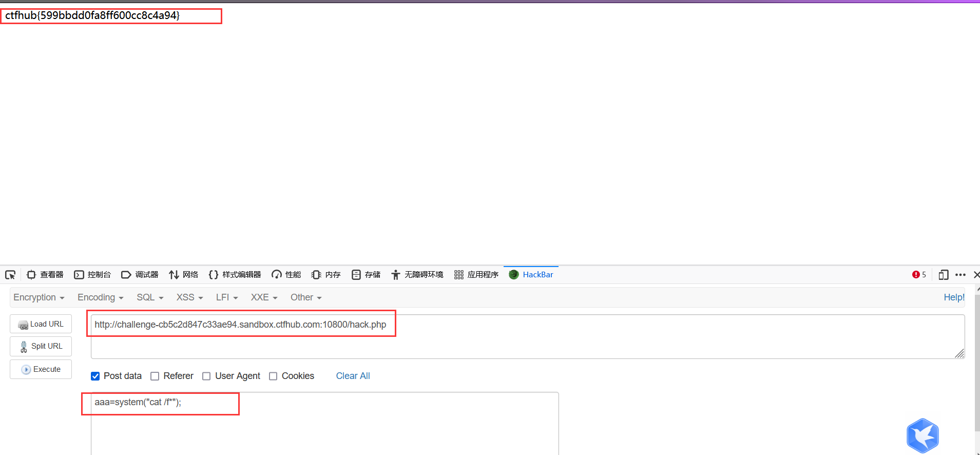
Task: Toggle responsive design mode icon
Action: [x=943, y=275]
